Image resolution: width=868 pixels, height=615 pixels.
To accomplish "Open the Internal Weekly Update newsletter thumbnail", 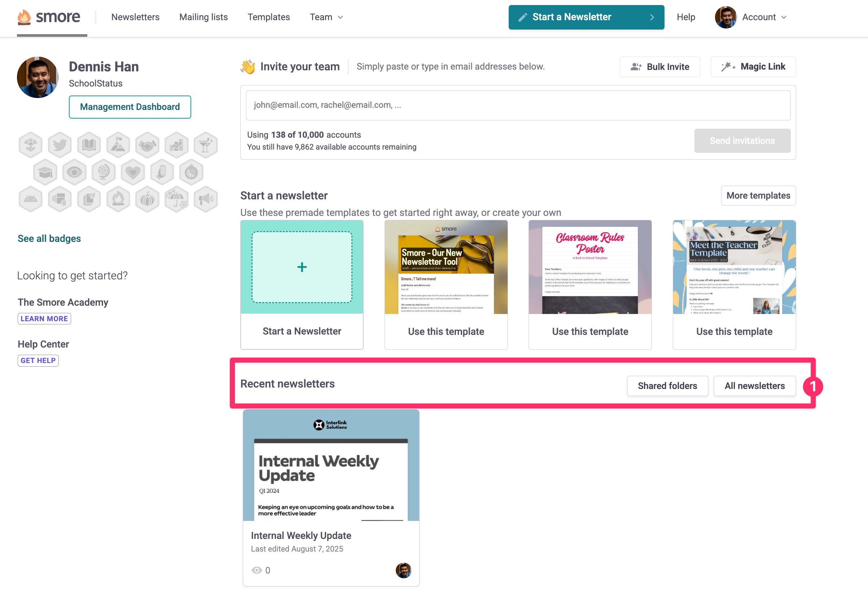I will click(x=330, y=465).
